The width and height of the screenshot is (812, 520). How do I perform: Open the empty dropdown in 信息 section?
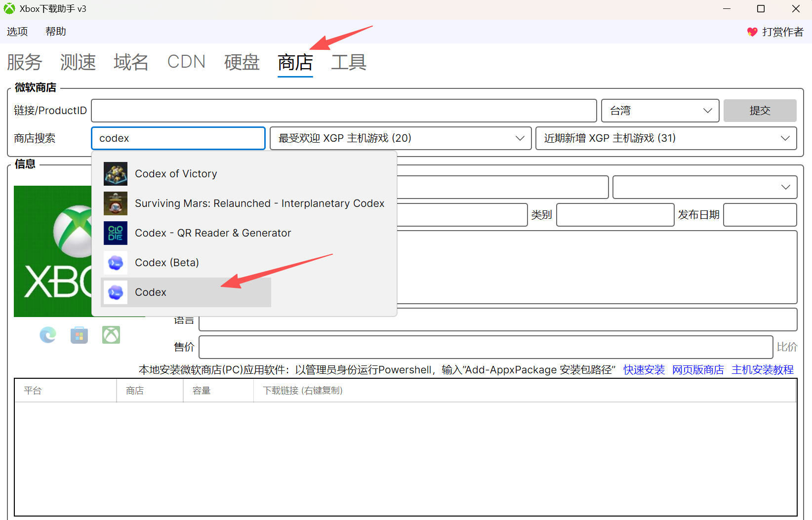(x=705, y=187)
